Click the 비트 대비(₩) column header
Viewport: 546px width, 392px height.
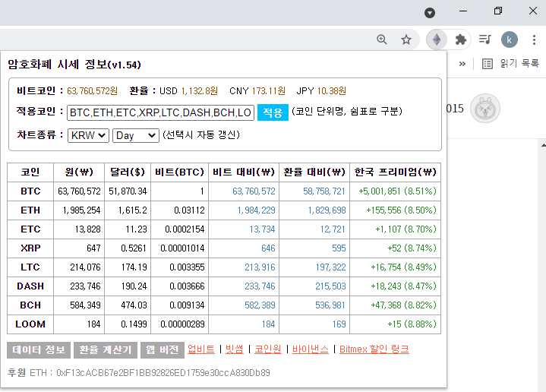click(x=244, y=172)
